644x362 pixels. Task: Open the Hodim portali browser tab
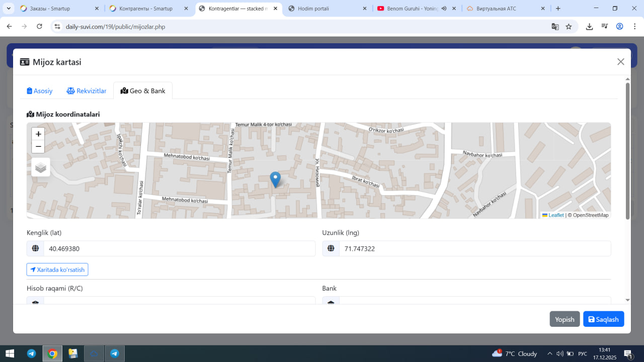tap(313, 9)
